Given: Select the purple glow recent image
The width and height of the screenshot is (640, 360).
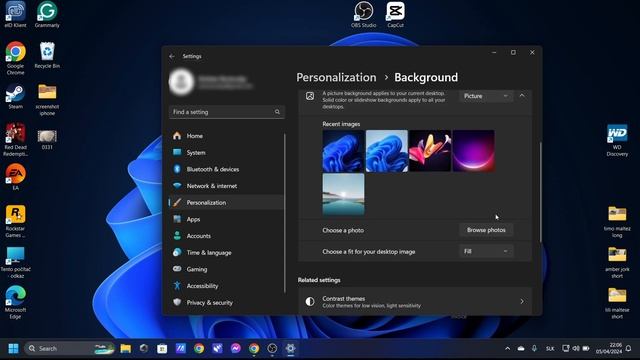Looking at the screenshot, I should [x=473, y=151].
